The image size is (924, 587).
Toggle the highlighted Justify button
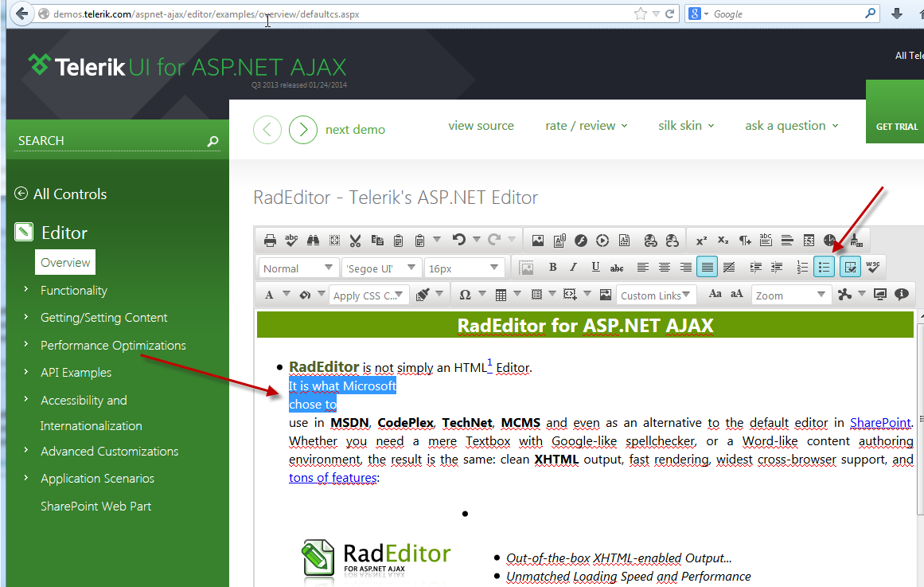pos(708,267)
